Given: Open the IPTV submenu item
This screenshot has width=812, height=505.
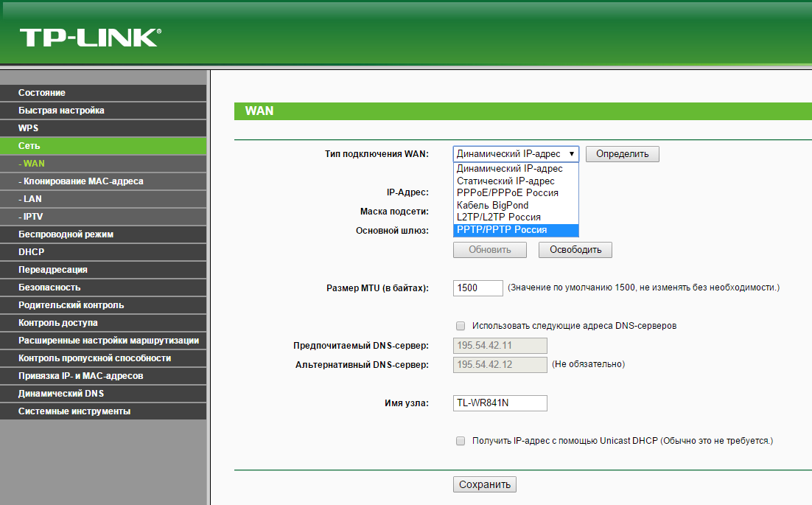Looking at the screenshot, I should 34,217.
